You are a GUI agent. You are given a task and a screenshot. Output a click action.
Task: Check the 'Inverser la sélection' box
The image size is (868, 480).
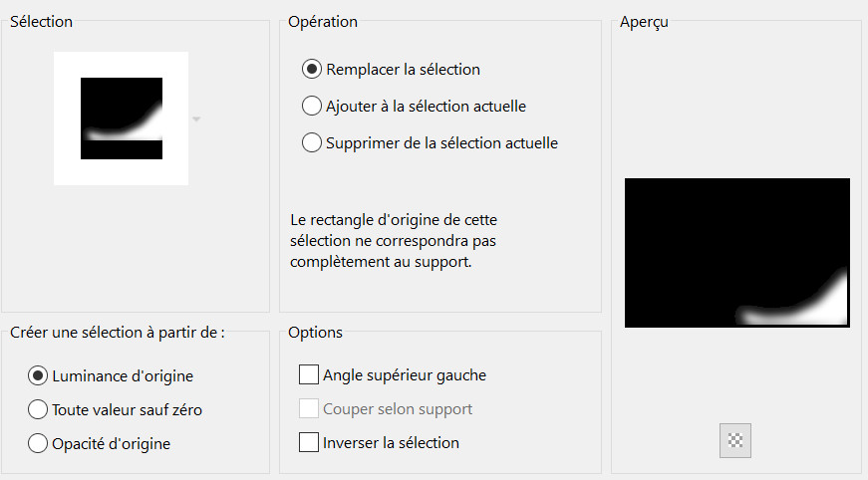(309, 442)
